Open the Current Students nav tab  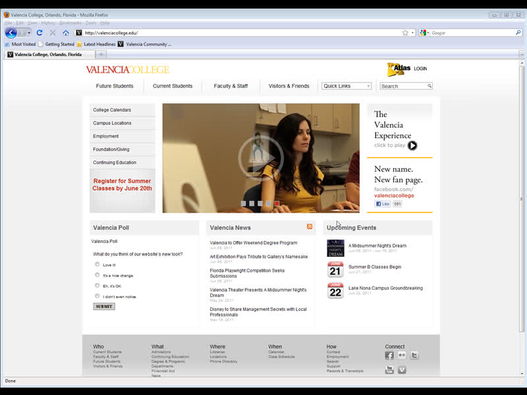coord(172,86)
